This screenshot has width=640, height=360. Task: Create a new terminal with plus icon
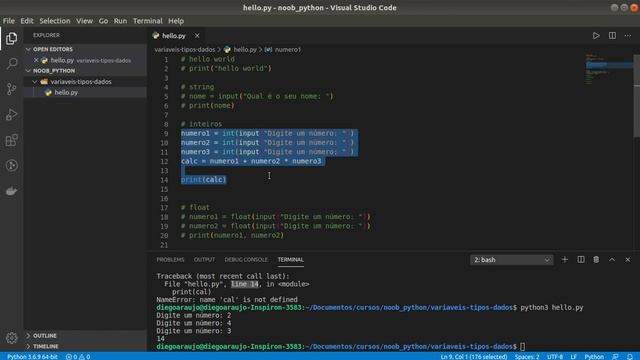point(564,260)
